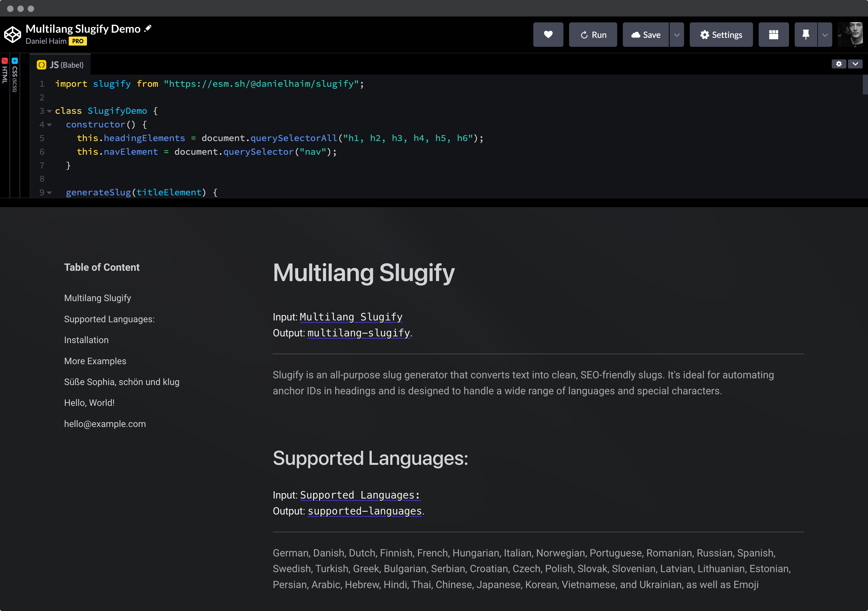
Task: Collapse the SlugifyDemo class fold arrow
Action: click(x=49, y=111)
